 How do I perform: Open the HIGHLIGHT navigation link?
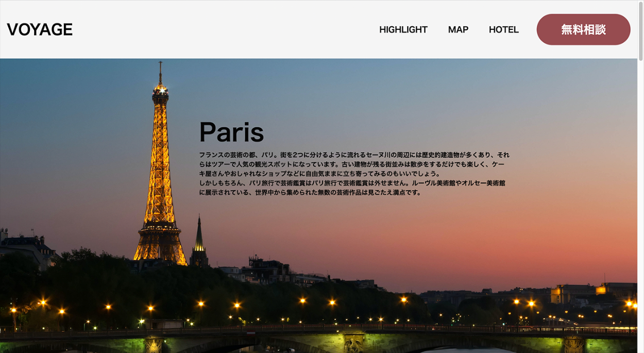tap(403, 30)
